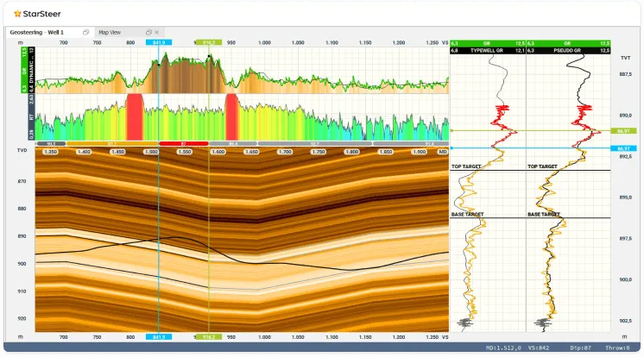Screen dimensions: 644x357
Task: Click the Dip:87 status bar readout
Action: (580, 348)
